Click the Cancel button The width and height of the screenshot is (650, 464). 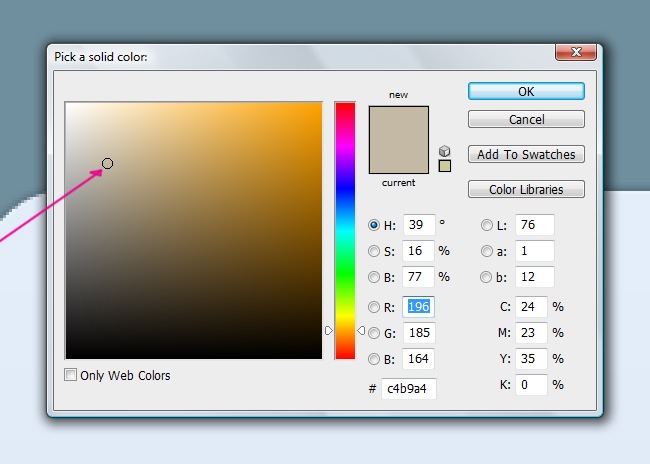tap(526, 119)
